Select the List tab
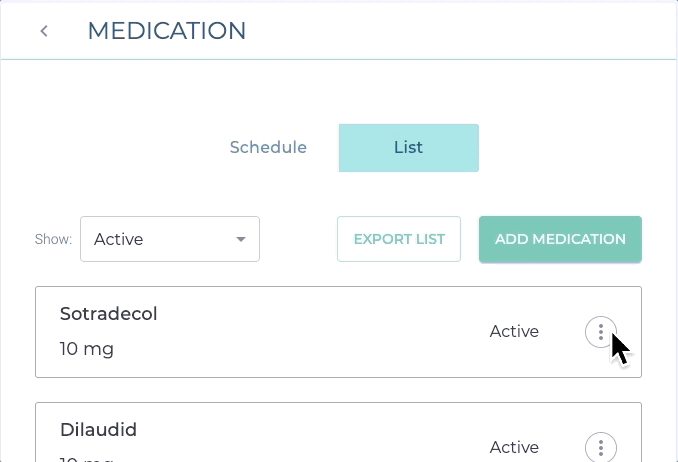 408,148
